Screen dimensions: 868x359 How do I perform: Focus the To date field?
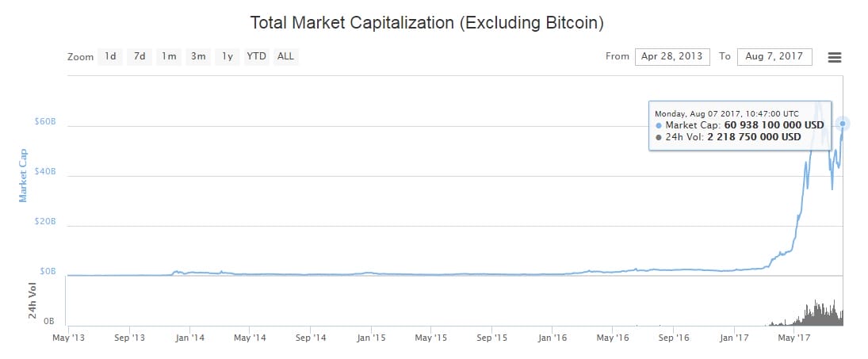click(774, 57)
